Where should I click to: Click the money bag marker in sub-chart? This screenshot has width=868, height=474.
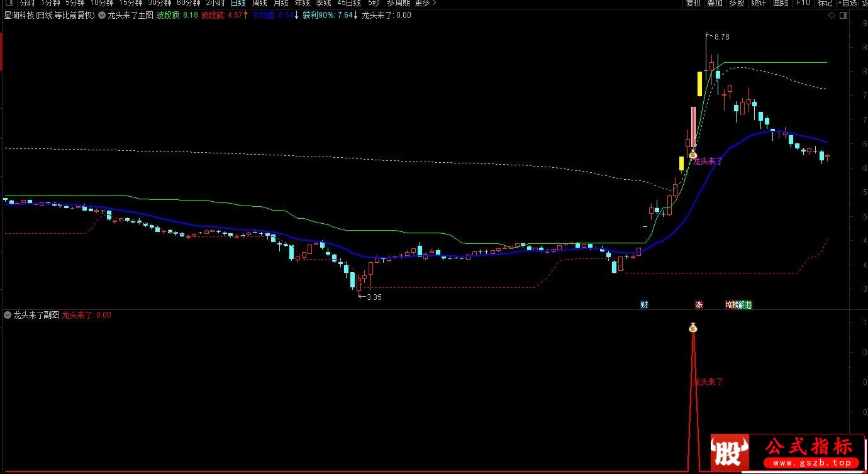tap(693, 328)
